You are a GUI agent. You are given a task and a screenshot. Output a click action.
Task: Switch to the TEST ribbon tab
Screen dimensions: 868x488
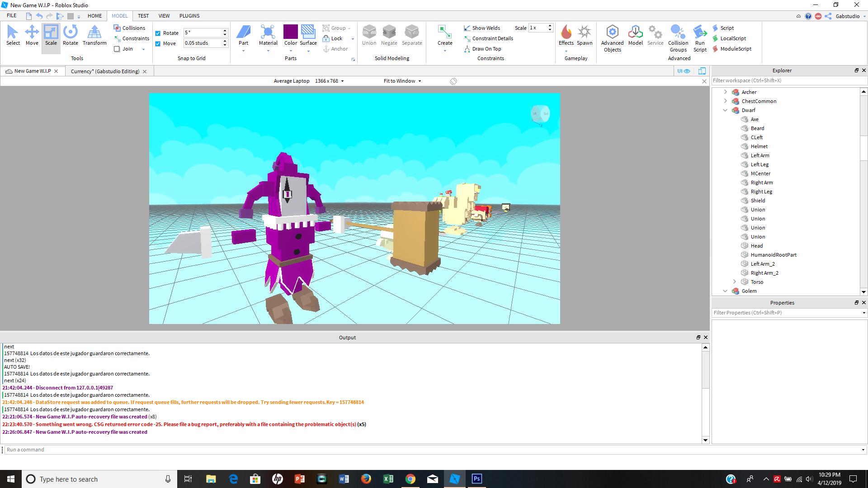coord(143,16)
